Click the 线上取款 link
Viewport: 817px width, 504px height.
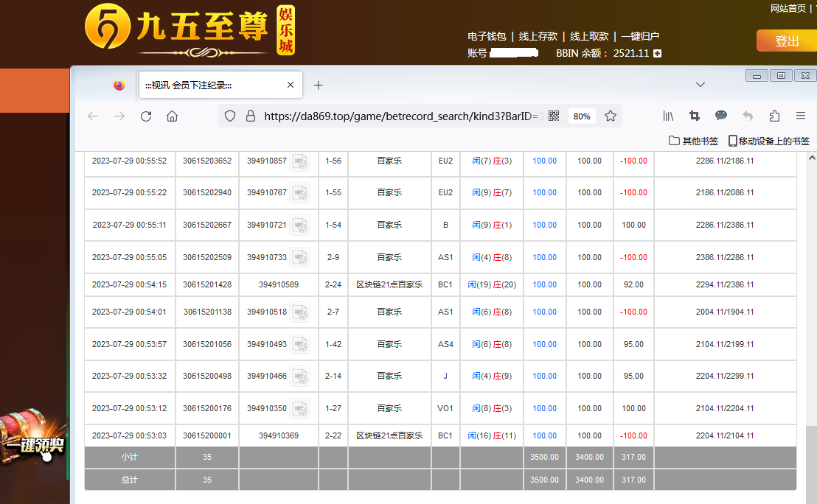coord(588,36)
